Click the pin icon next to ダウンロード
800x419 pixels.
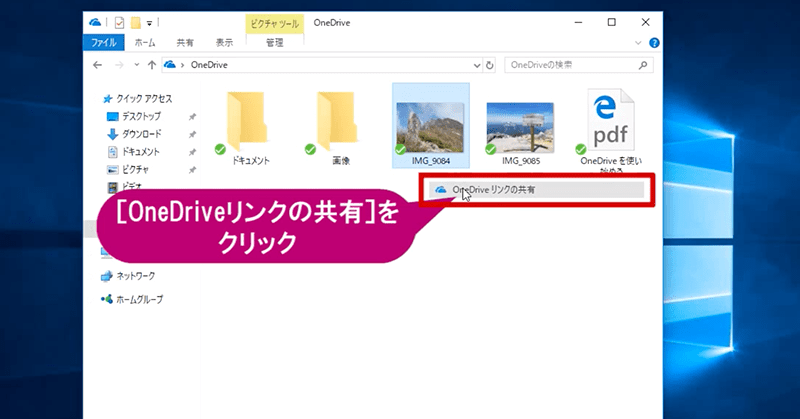coord(192,135)
